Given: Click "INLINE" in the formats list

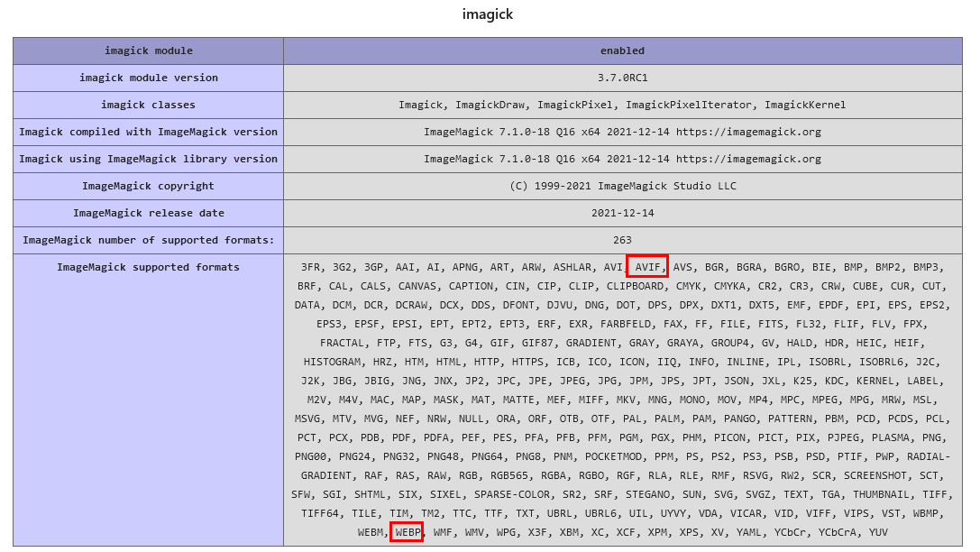Looking at the screenshot, I should [746, 362].
